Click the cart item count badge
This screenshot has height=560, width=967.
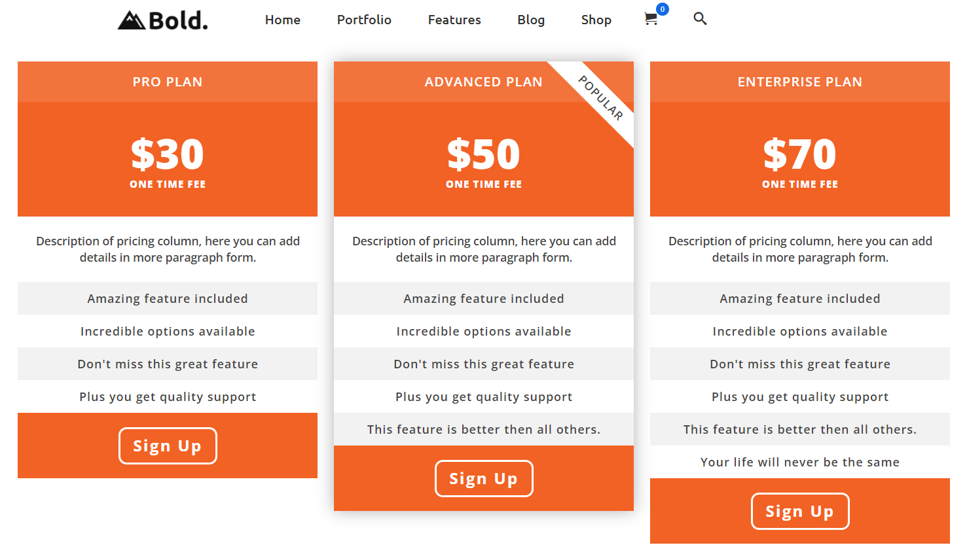click(x=663, y=9)
